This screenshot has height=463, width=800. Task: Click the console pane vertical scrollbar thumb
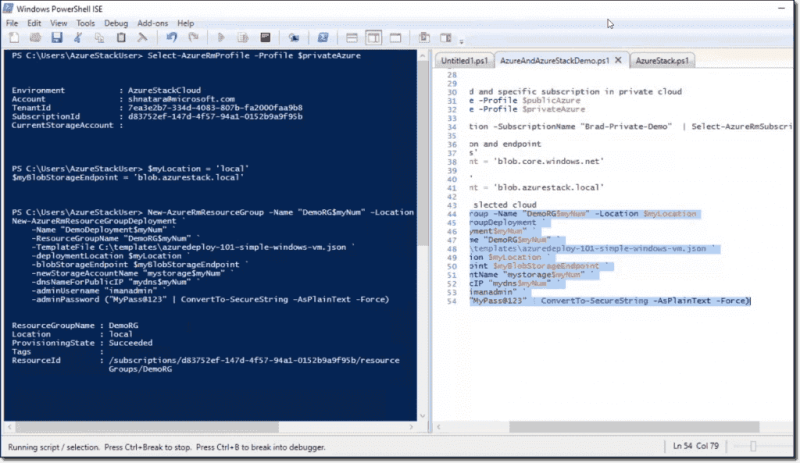[x=422, y=152]
